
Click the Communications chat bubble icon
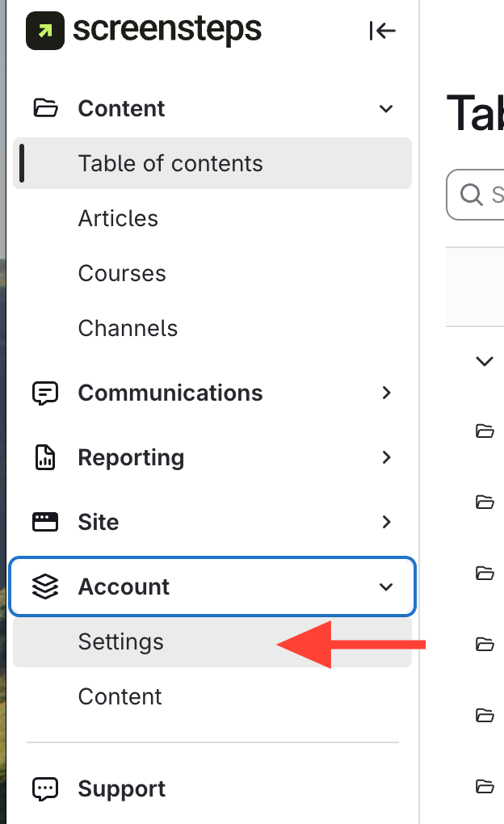(45, 393)
